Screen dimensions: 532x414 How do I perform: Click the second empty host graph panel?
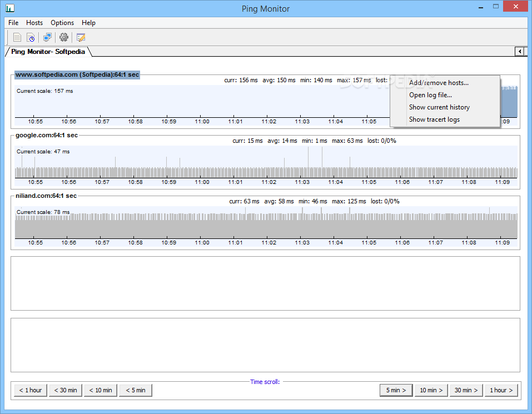(265, 345)
